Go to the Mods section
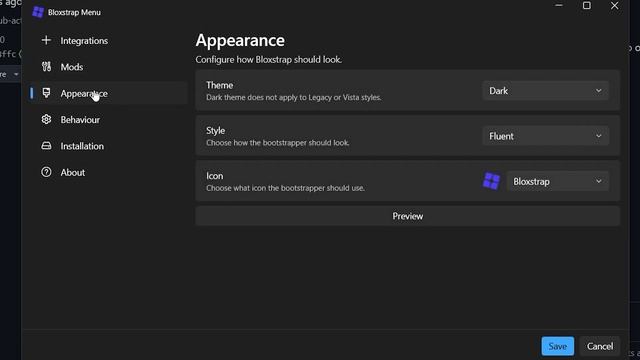 click(x=108, y=67)
